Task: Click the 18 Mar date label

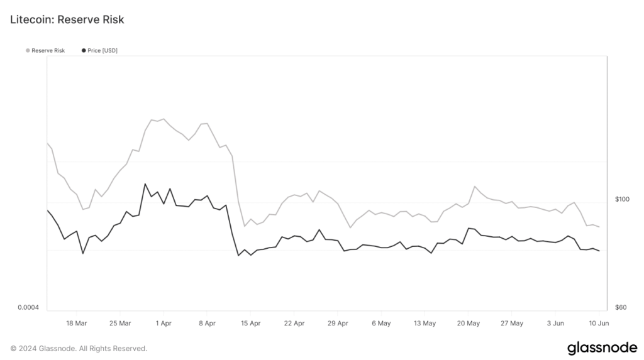Action: (76, 323)
